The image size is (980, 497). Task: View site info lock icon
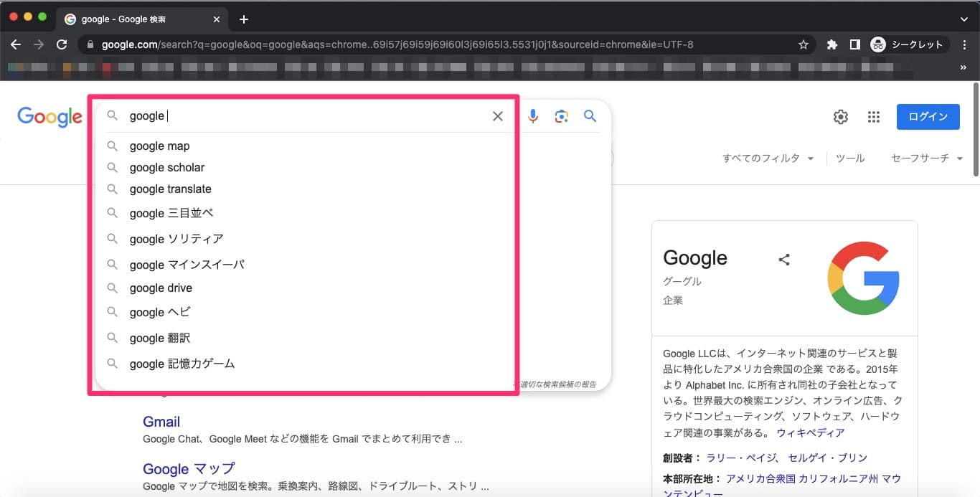tap(90, 44)
